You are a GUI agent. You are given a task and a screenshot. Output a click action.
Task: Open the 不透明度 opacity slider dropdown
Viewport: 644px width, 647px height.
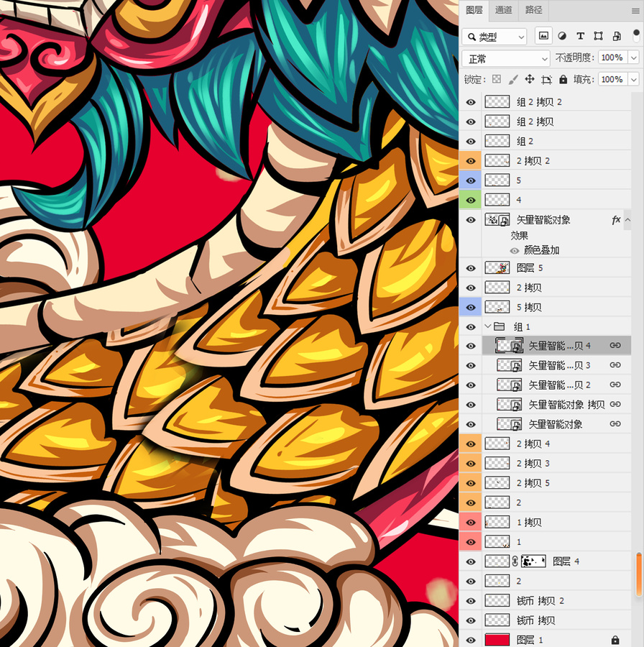(634, 58)
